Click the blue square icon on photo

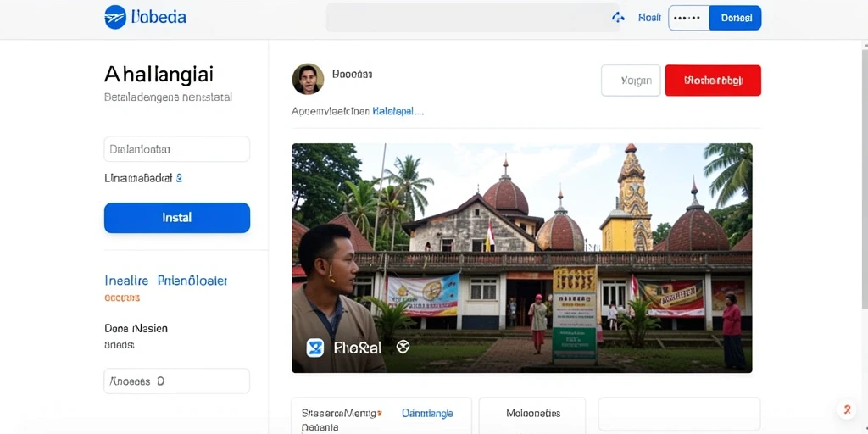point(315,348)
